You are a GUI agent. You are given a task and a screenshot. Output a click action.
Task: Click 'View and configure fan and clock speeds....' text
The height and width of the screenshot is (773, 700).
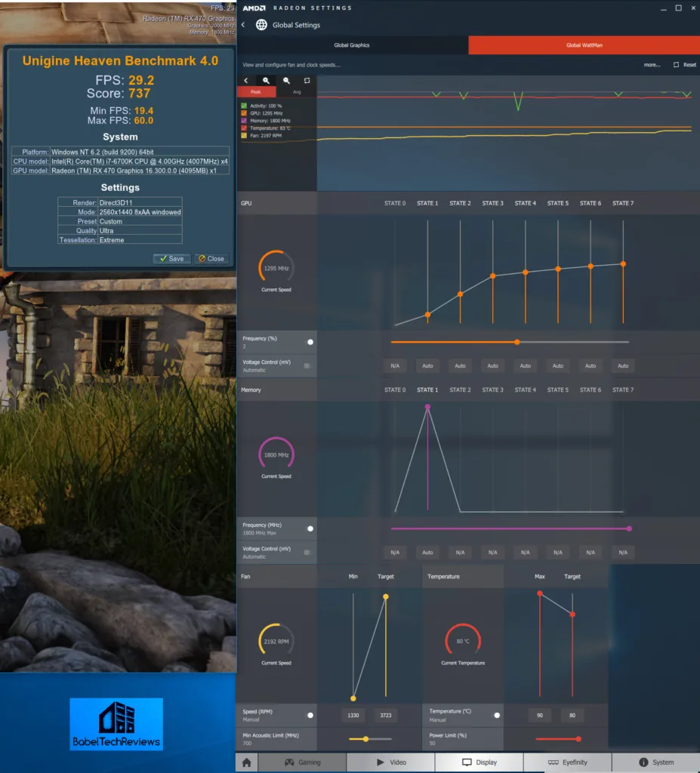click(291, 65)
